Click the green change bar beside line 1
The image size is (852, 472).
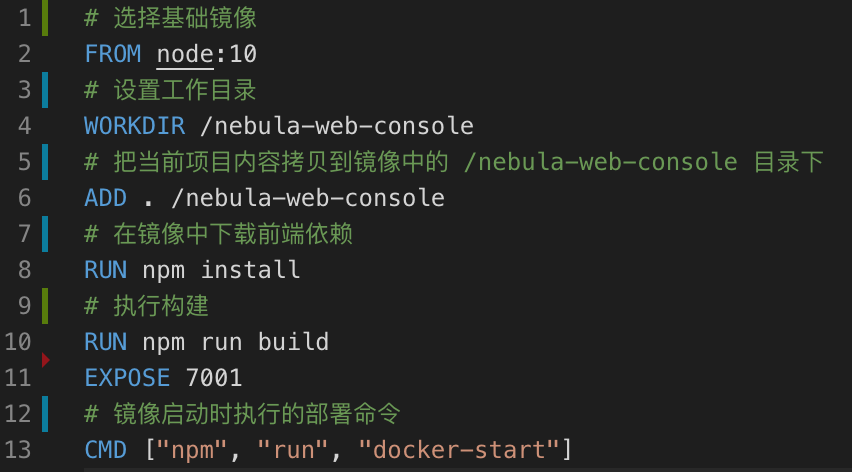pos(45,18)
